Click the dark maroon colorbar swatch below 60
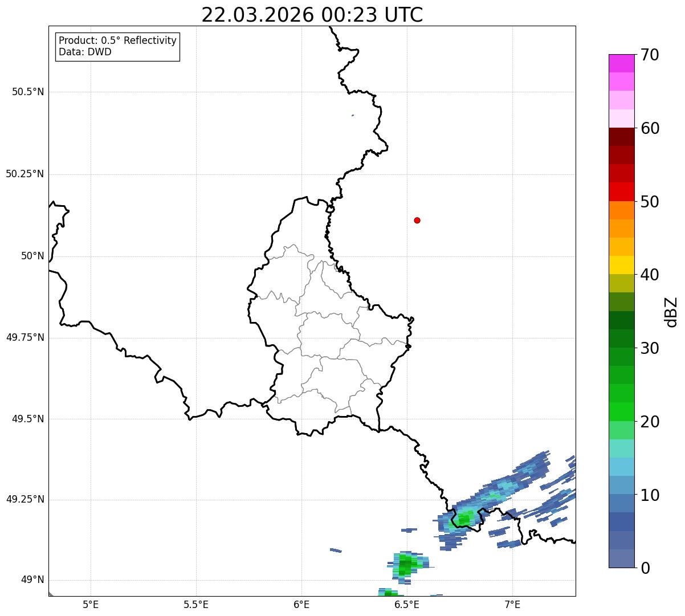 pyautogui.click(x=621, y=137)
